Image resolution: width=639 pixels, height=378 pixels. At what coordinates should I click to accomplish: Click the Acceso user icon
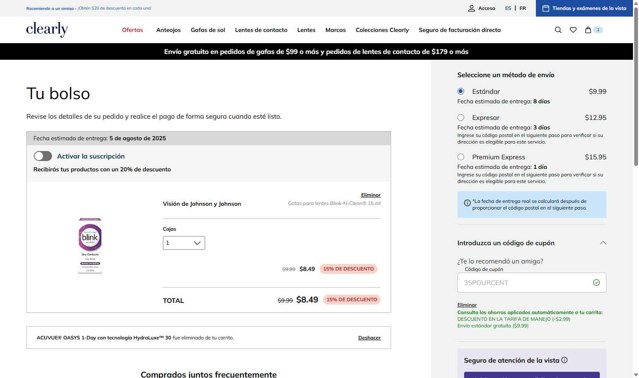471,8
